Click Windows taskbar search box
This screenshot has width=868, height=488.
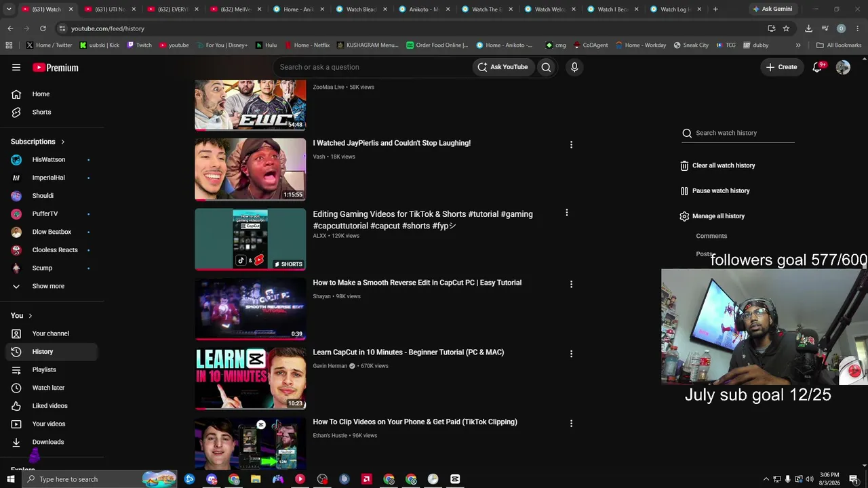pyautogui.click(x=99, y=479)
